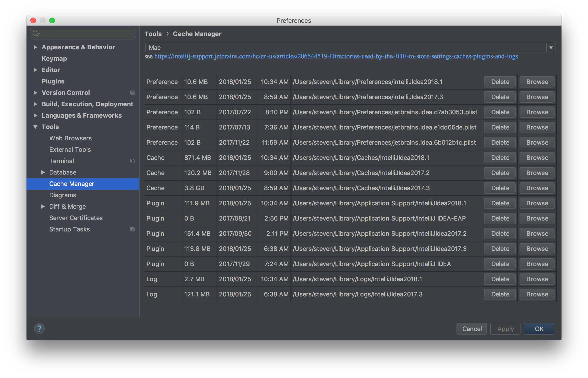
Task: Click the project-level icon beside Terminal
Action: tap(132, 161)
